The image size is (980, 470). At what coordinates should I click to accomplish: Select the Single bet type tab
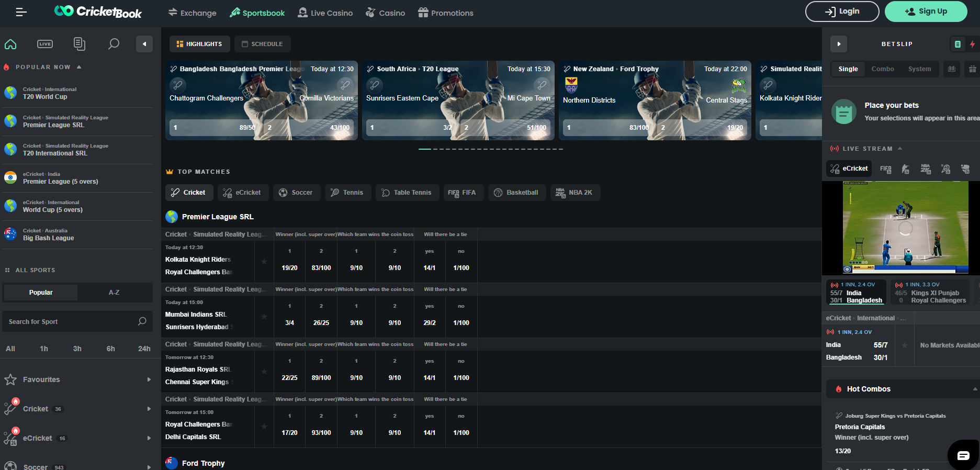click(848, 69)
